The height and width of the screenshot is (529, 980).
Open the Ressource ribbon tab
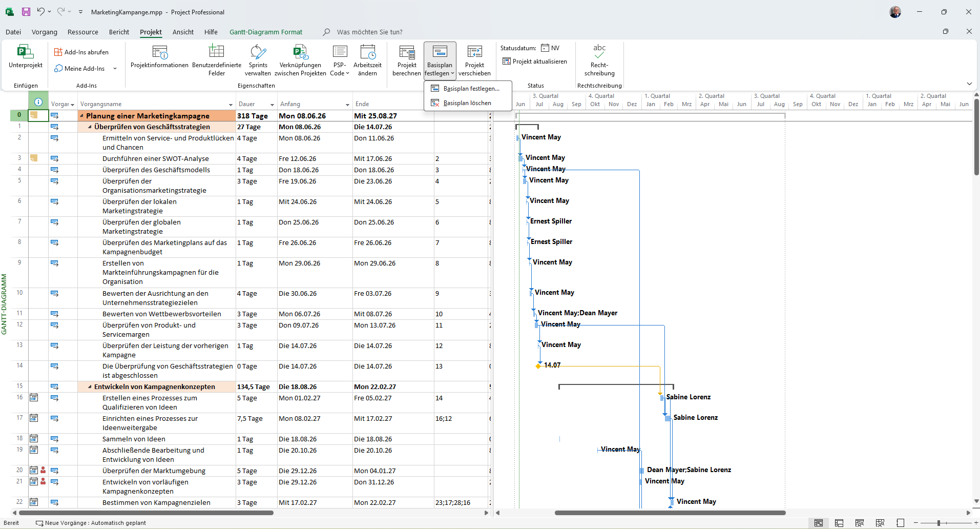(83, 32)
